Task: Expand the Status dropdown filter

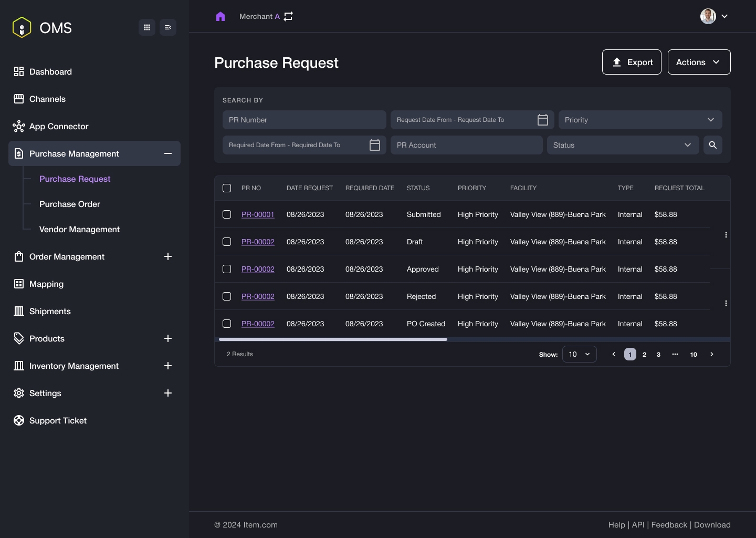Action: pos(623,145)
